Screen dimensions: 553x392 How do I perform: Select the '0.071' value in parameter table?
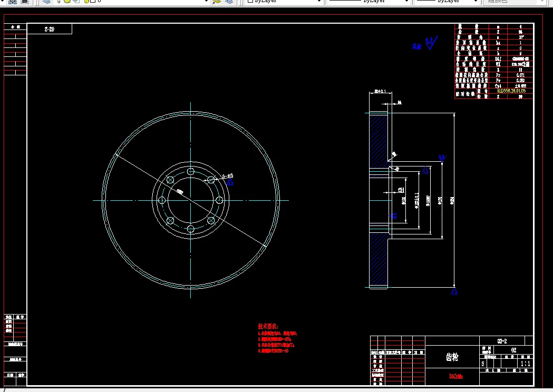(520, 75)
